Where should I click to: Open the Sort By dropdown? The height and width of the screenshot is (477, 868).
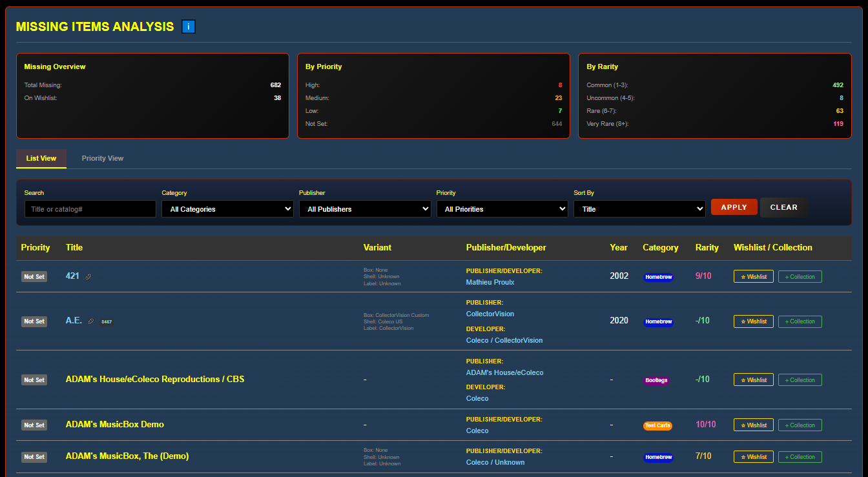[x=639, y=209]
